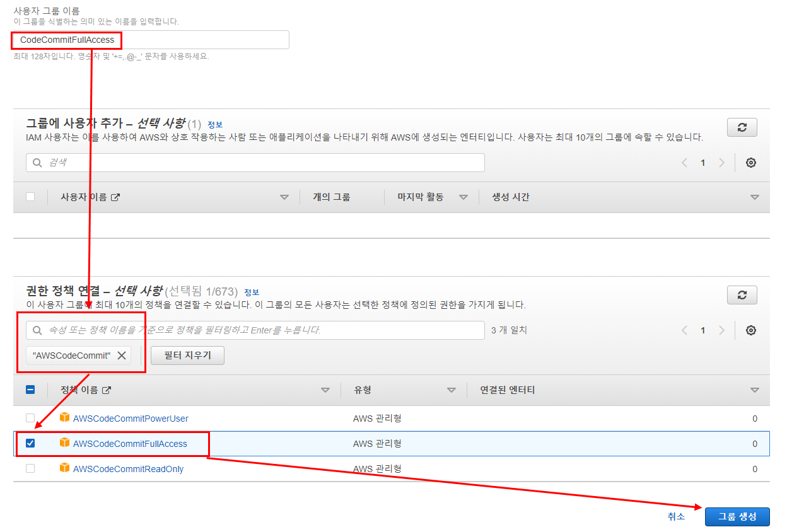This screenshot has height=532, width=787.
Task: Sort by 마지막 활동 column arrow
Action: (463, 197)
